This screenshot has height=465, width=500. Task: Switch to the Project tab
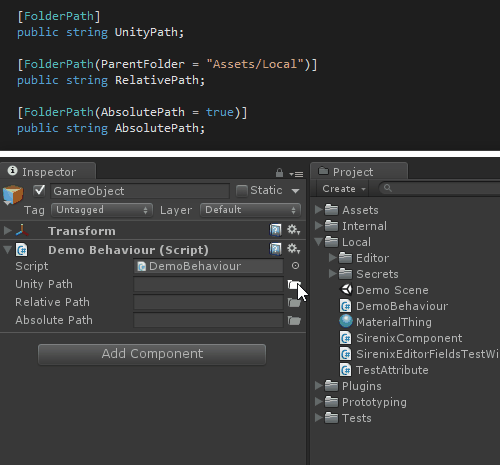[x=359, y=172]
